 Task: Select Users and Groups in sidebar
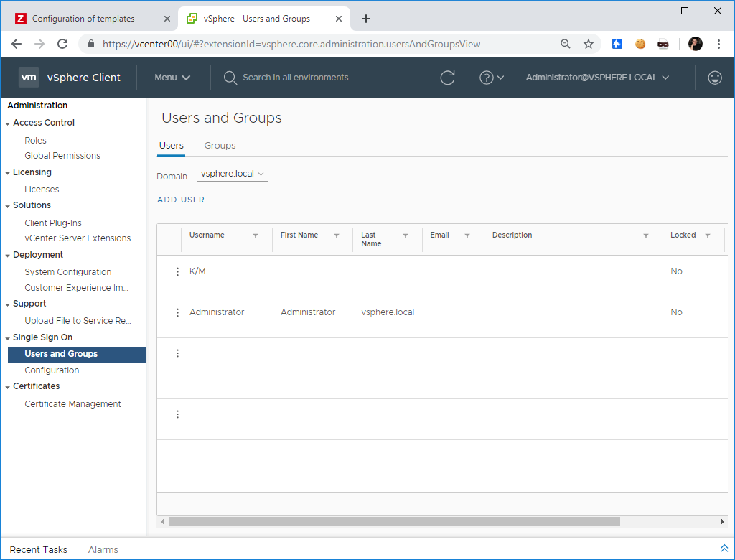coord(77,354)
